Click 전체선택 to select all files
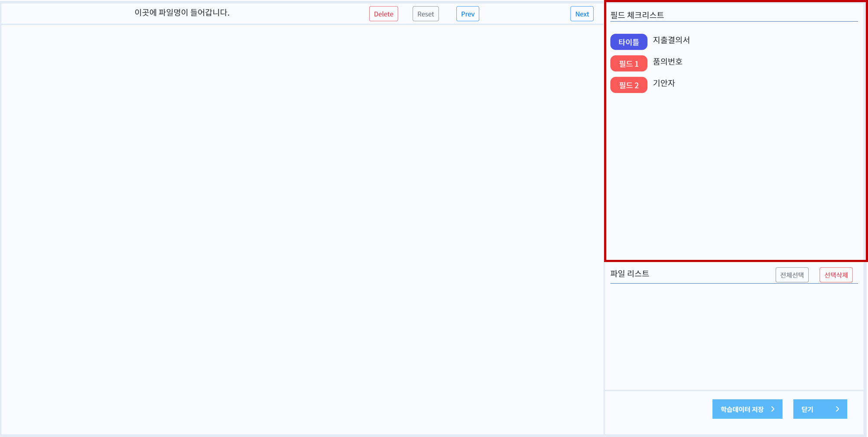 point(792,275)
